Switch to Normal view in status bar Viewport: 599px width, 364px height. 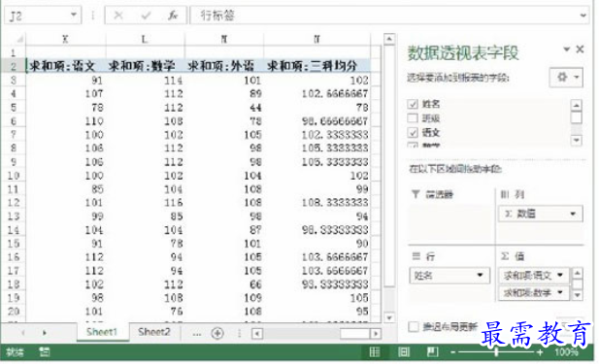pos(375,351)
